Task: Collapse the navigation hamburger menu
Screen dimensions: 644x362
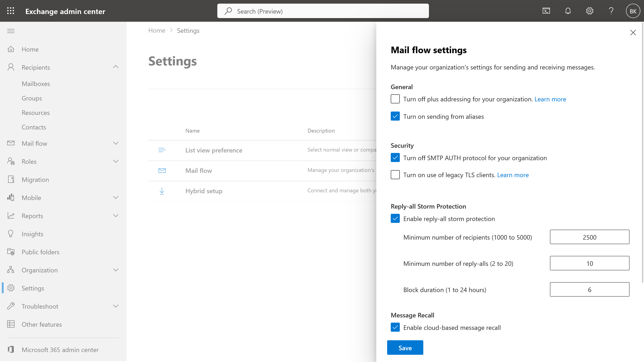Action: tap(11, 31)
